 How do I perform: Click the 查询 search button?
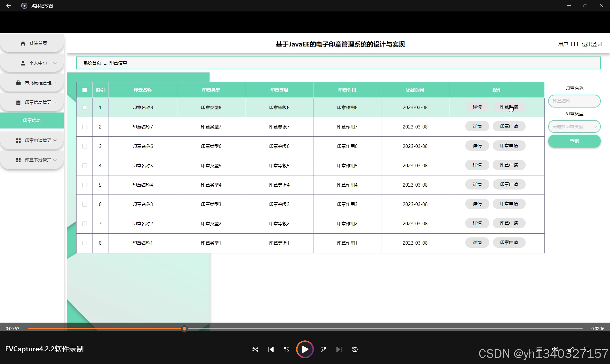574,141
